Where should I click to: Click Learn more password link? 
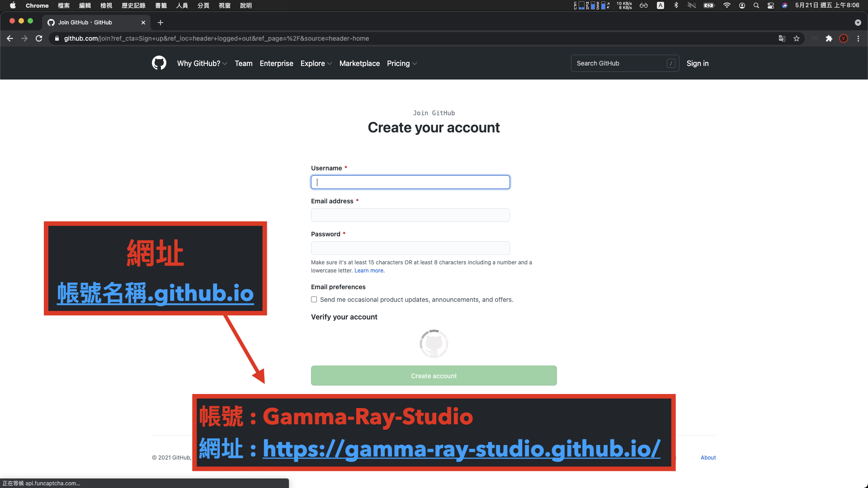tap(369, 271)
